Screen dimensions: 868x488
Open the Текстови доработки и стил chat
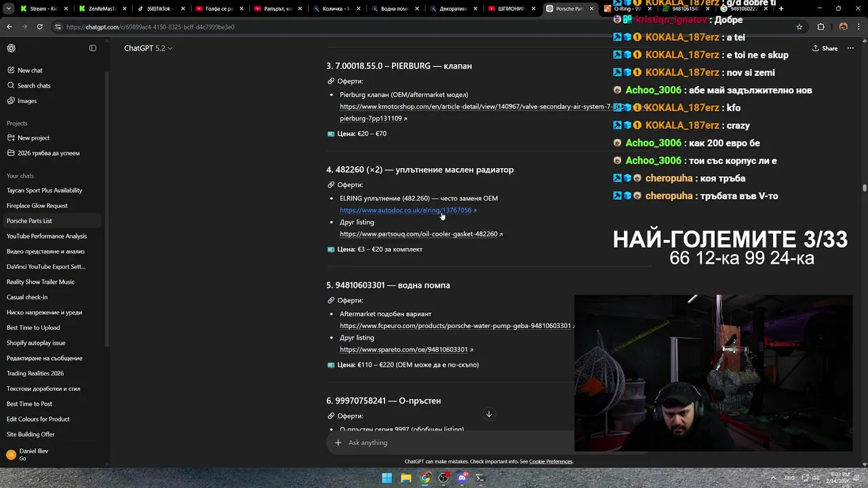coord(43,388)
